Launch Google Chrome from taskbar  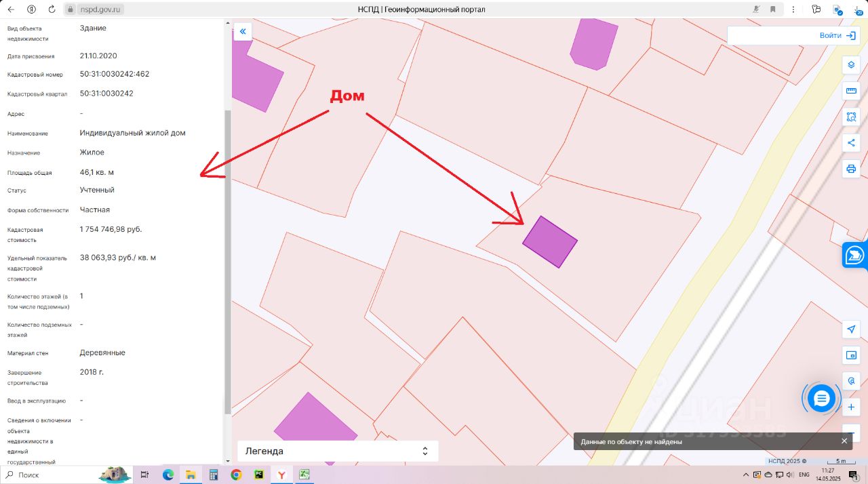point(236,475)
